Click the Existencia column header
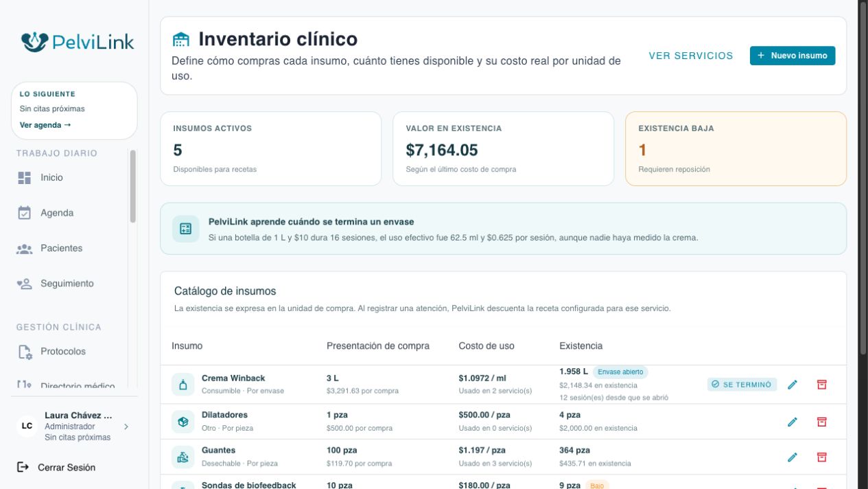868x489 pixels. pos(581,346)
